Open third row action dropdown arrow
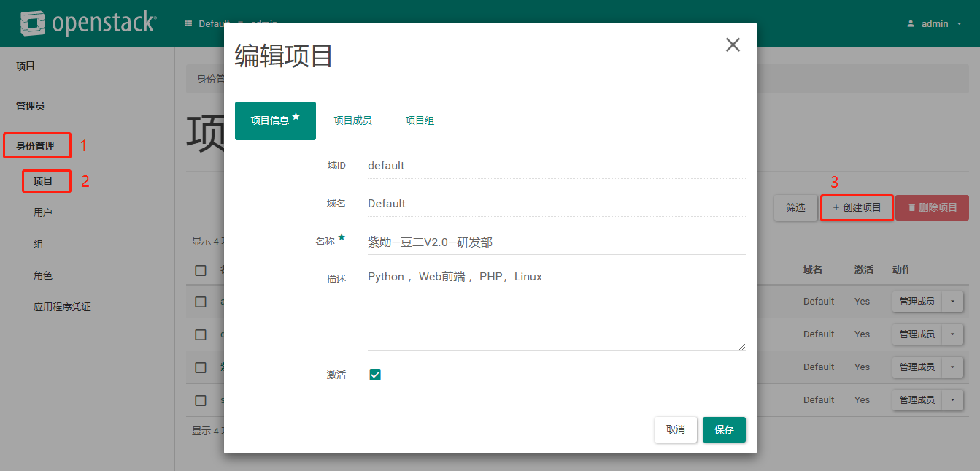Viewport: 980px width, 471px height. coord(952,367)
